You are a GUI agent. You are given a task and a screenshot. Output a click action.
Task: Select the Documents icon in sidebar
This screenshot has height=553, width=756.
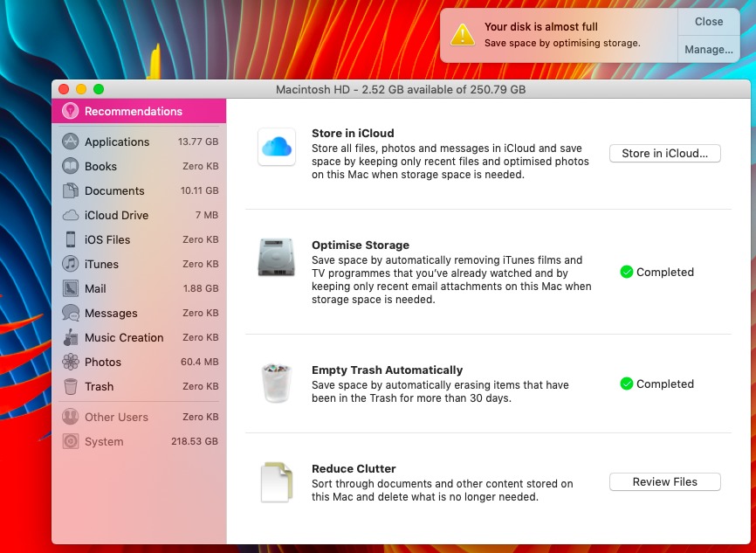(x=71, y=190)
